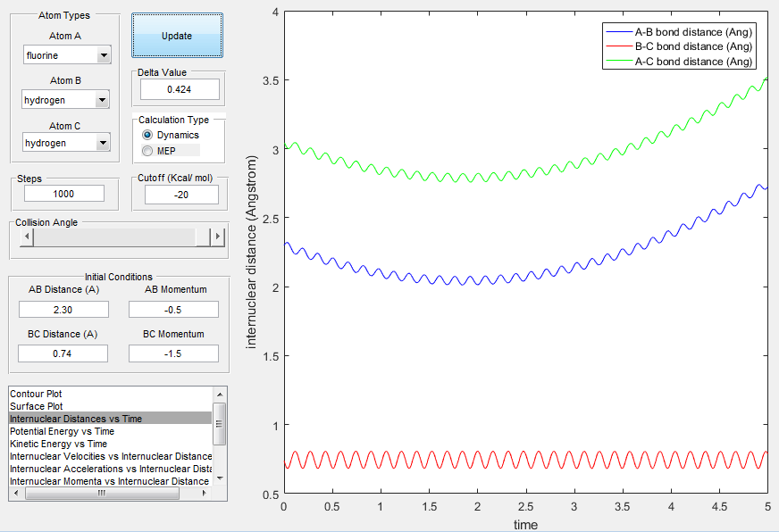Click the Update button
The image size is (779, 532).
176,36
